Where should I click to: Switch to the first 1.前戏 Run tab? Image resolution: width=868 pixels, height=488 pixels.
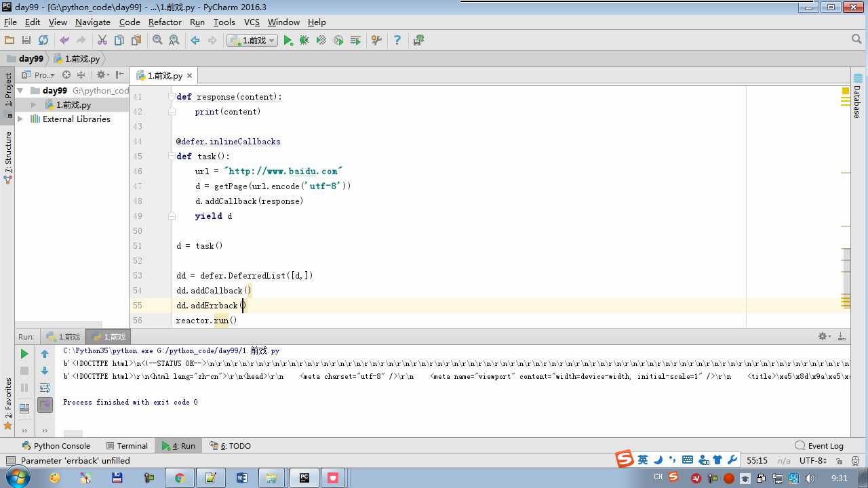coord(63,337)
